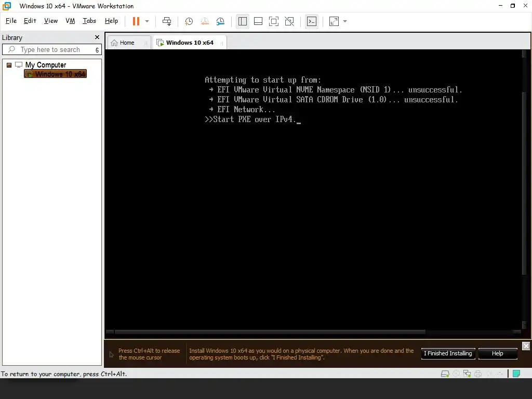Select Windows 10 x64 in library tree
532x399 pixels.
(x=55, y=74)
